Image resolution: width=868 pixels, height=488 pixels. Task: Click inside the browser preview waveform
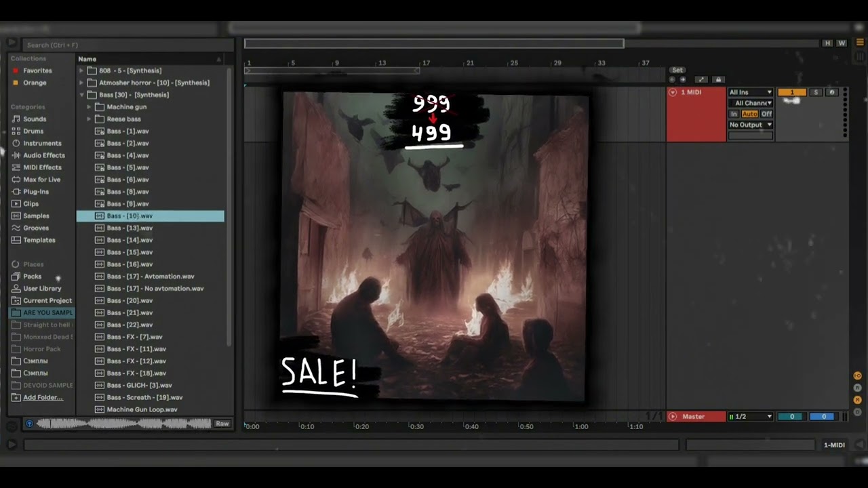coord(123,424)
